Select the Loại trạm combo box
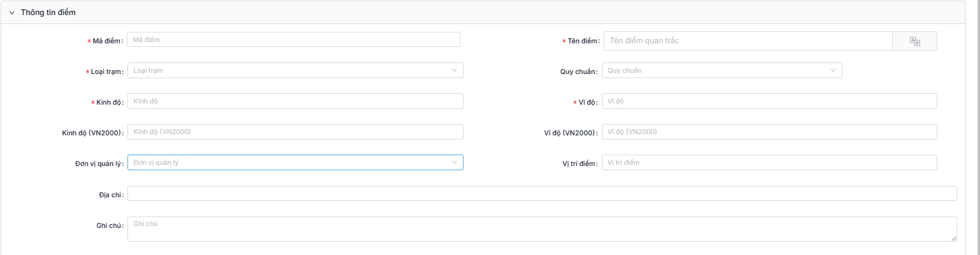 coord(295,70)
